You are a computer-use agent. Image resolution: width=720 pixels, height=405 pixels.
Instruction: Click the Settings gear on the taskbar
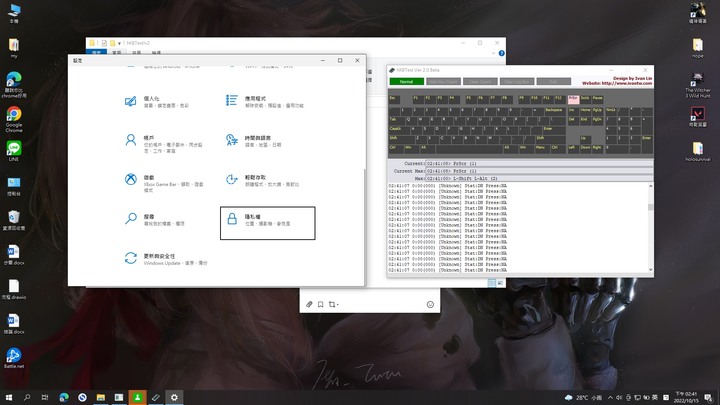click(x=174, y=397)
